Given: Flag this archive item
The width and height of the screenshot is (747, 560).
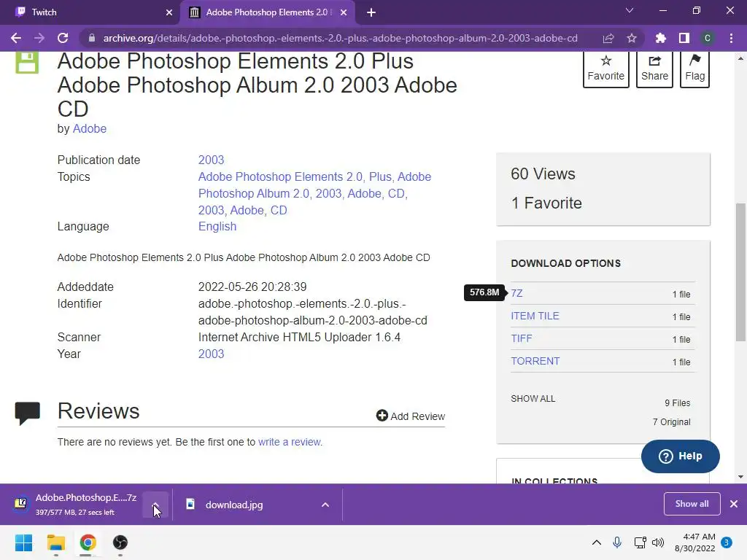Looking at the screenshot, I should click(x=694, y=69).
